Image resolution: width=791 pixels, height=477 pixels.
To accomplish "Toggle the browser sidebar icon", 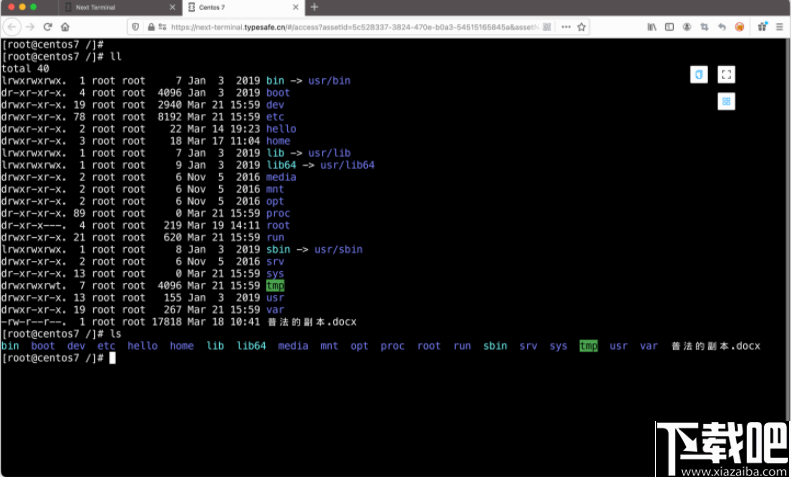I will click(x=669, y=27).
